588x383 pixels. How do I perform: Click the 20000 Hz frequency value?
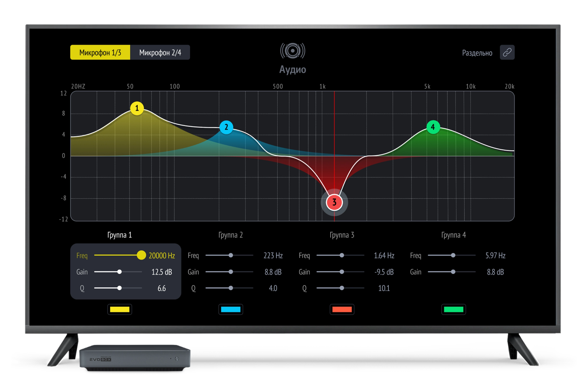click(x=162, y=255)
